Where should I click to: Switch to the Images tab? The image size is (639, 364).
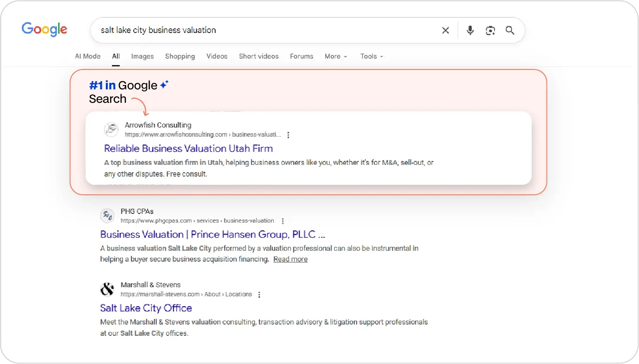pos(142,56)
